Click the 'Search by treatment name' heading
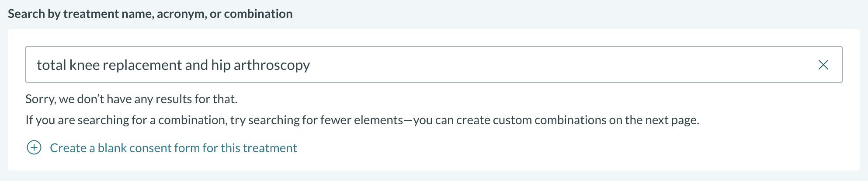 click(x=150, y=14)
